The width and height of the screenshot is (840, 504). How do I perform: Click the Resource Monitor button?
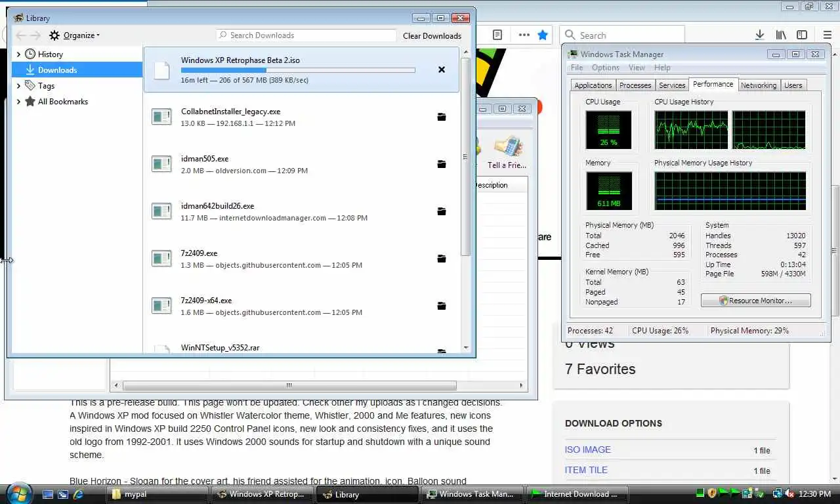[x=755, y=301]
